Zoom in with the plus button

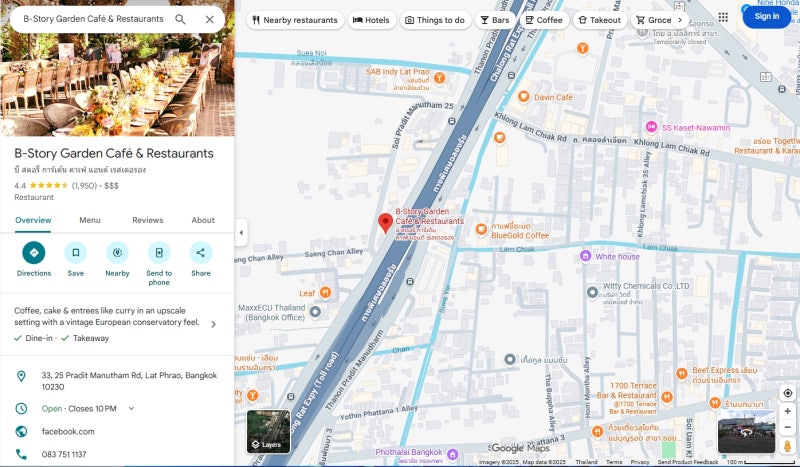788,411
